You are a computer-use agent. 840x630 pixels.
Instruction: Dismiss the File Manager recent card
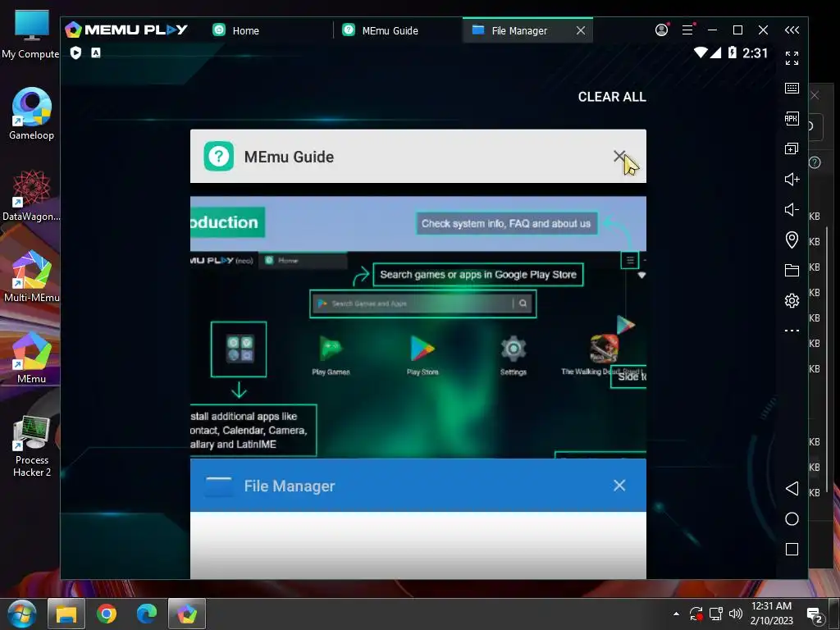click(619, 486)
